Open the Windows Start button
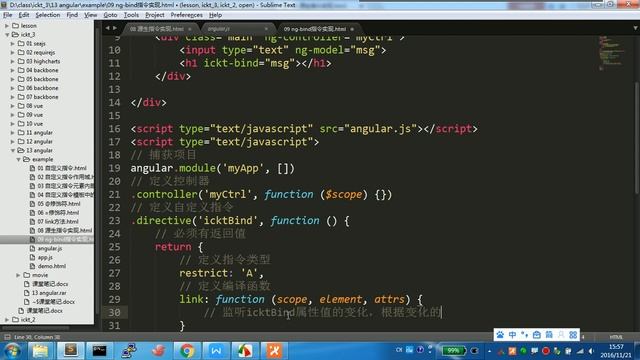Image resolution: width=640 pixels, height=360 pixels. click(12, 351)
